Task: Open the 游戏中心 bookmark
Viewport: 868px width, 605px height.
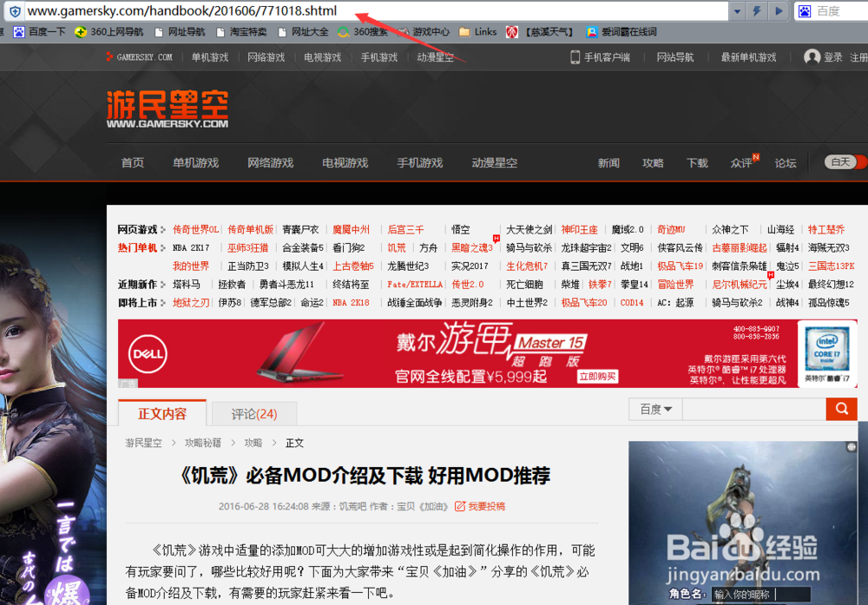Action: (x=424, y=32)
